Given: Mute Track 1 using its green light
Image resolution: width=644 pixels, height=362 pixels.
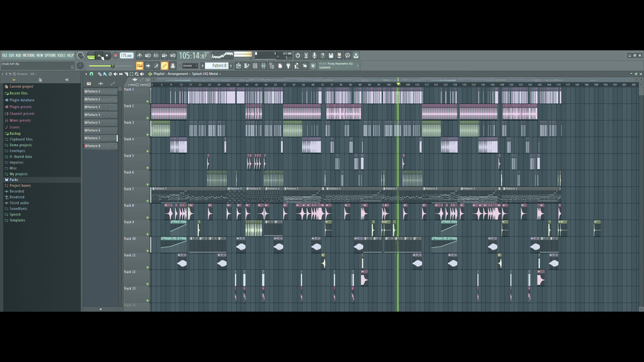Looking at the screenshot, I should coord(148,101).
